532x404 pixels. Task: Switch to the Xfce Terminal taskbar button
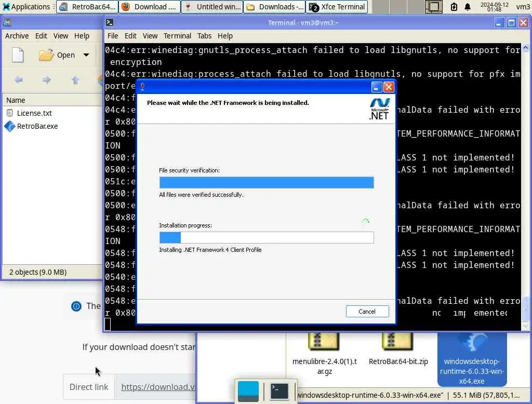click(x=337, y=6)
